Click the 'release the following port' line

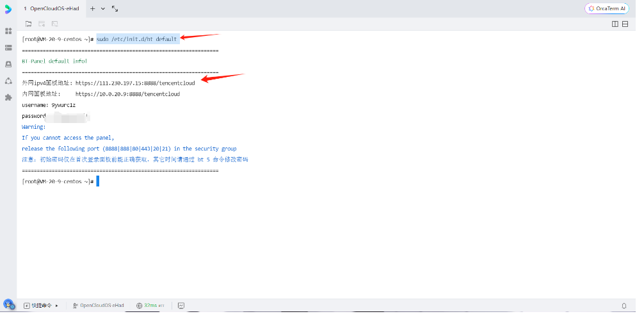pos(129,149)
